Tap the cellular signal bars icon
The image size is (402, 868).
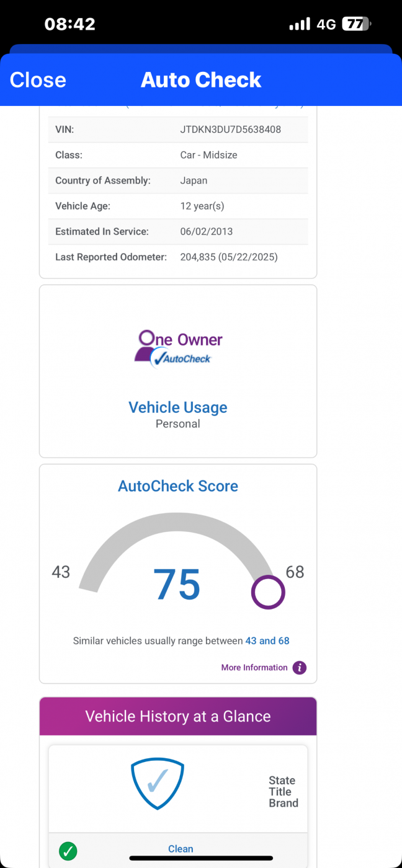coord(300,24)
